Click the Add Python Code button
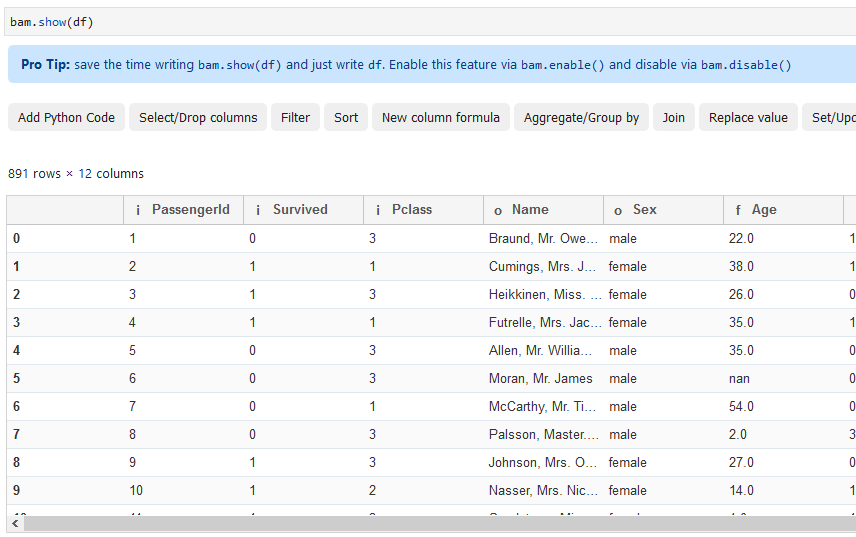The height and width of the screenshot is (537, 856). (x=66, y=117)
